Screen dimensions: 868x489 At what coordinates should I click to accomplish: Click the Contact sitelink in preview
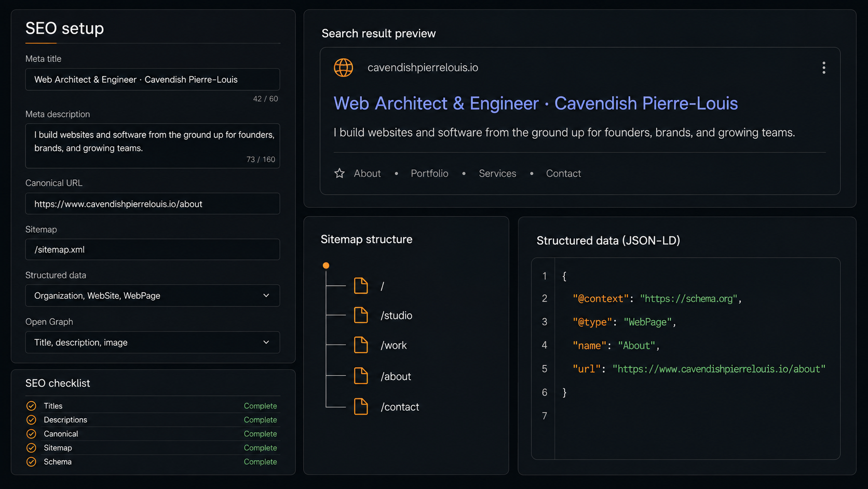[563, 174]
